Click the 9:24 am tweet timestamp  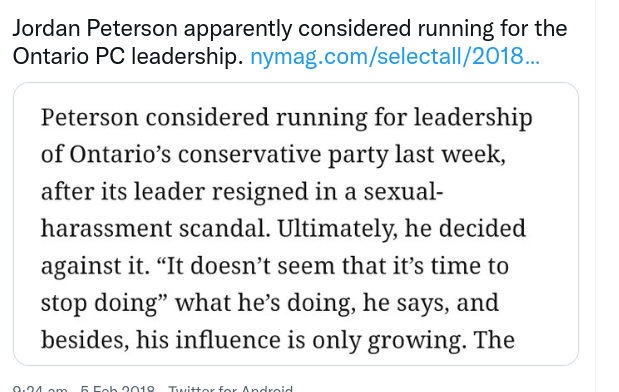40,389
